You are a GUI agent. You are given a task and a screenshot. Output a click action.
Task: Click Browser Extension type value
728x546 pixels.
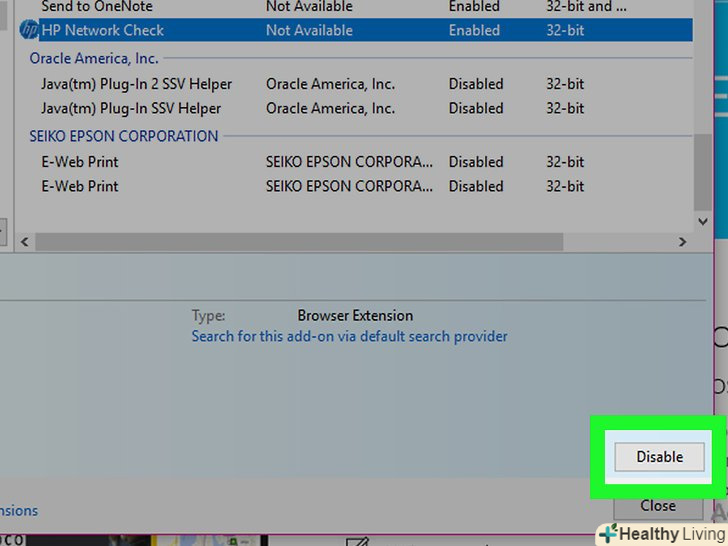click(355, 316)
